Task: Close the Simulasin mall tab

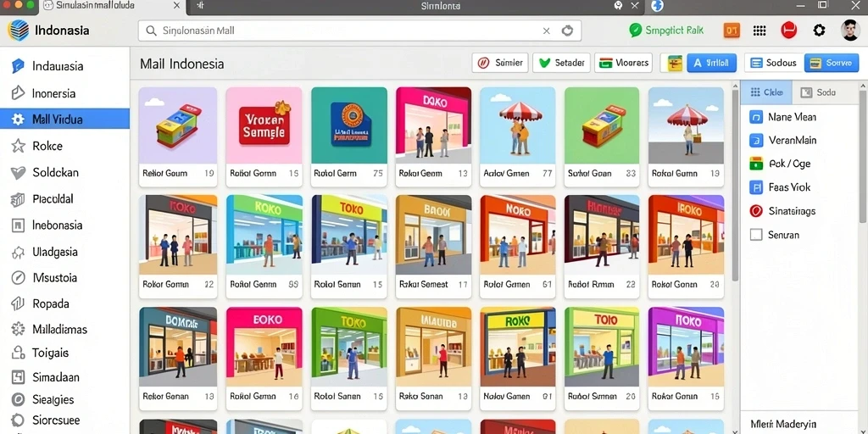Action: click(x=176, y=6)
